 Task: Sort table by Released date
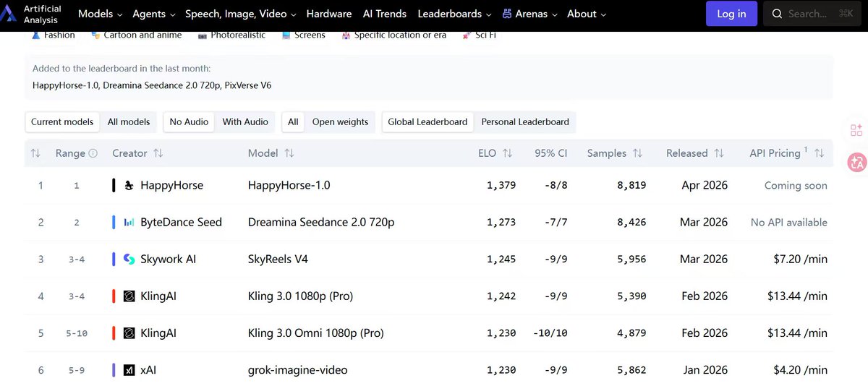(x=695, y=153)
